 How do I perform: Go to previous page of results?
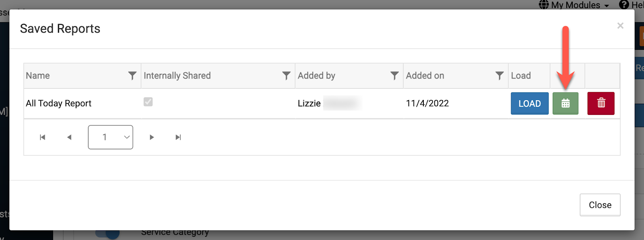coord(69,137)
